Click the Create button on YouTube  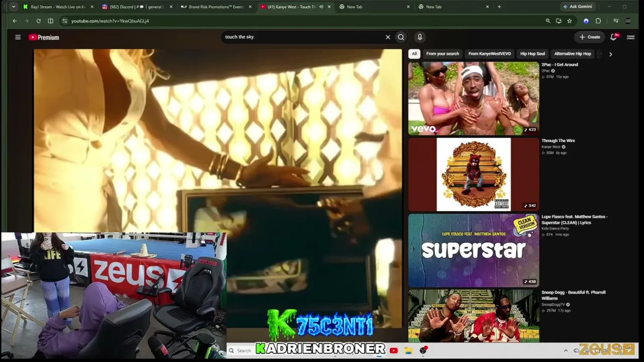(590, 37)
